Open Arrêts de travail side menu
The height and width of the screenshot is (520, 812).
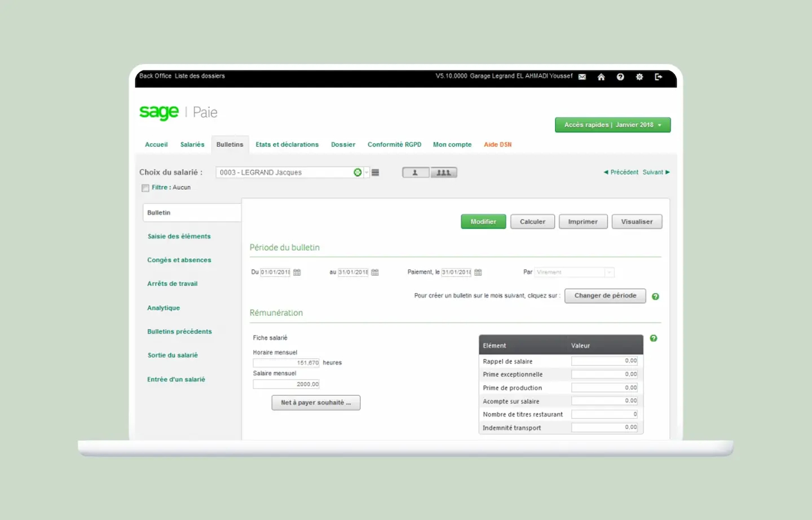pos(173,284)
